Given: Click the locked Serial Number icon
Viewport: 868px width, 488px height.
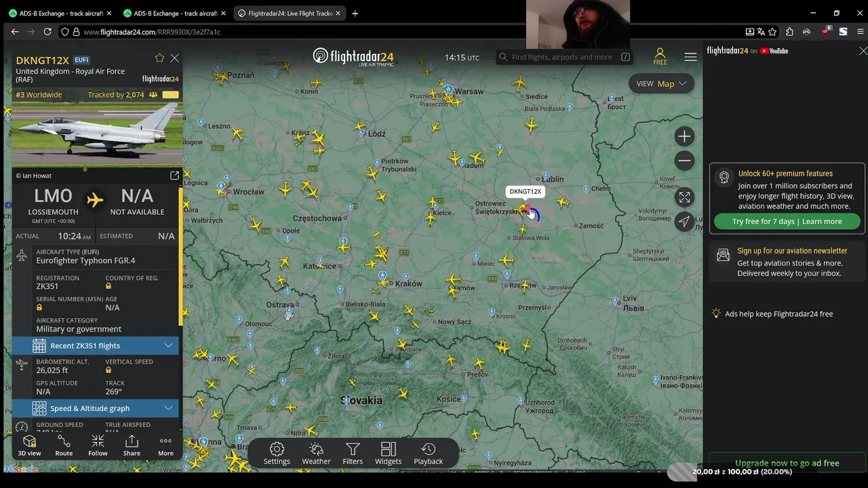Looking at the screenshot, I should tap(39, 307).
